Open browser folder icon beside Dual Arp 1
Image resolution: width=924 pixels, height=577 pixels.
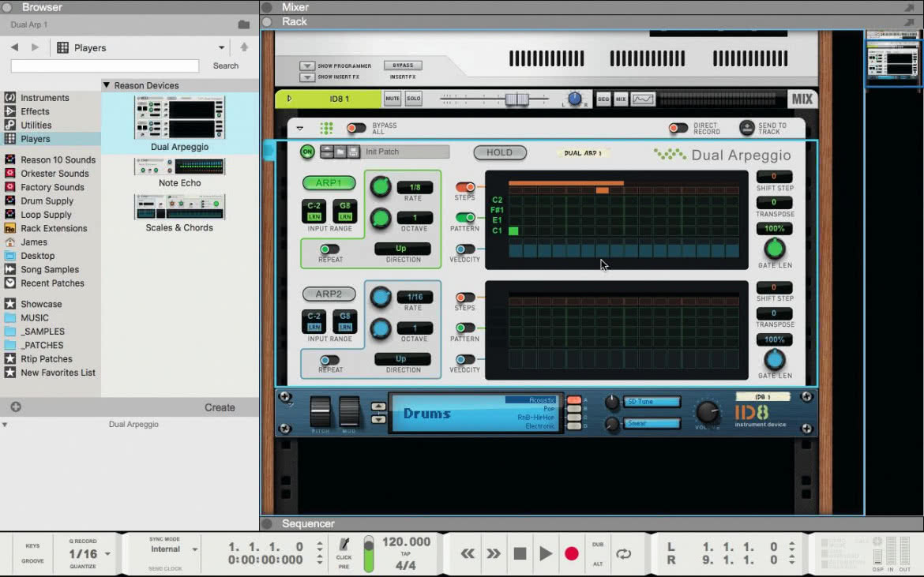(243, 24)
